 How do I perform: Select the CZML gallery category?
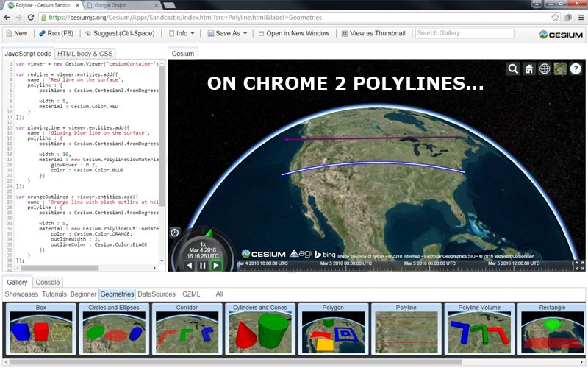click(x=191, y=294)
